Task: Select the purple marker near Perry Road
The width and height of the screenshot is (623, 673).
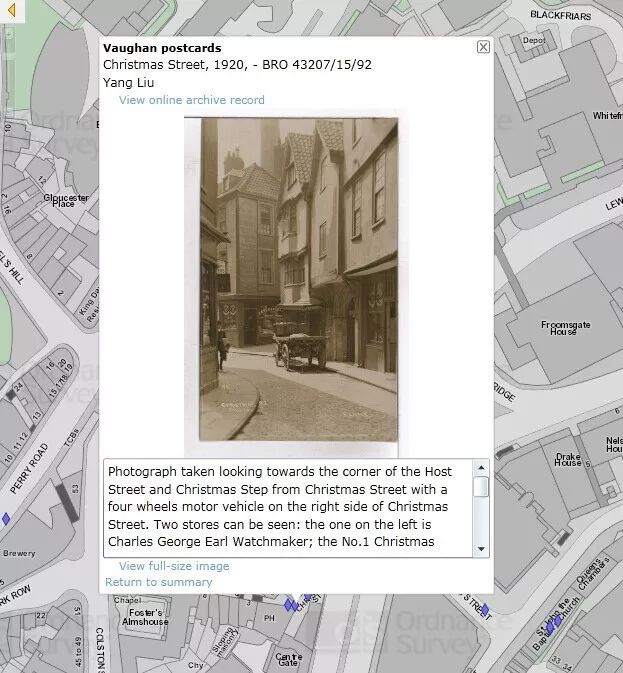Action: click(x=6, y=518)
